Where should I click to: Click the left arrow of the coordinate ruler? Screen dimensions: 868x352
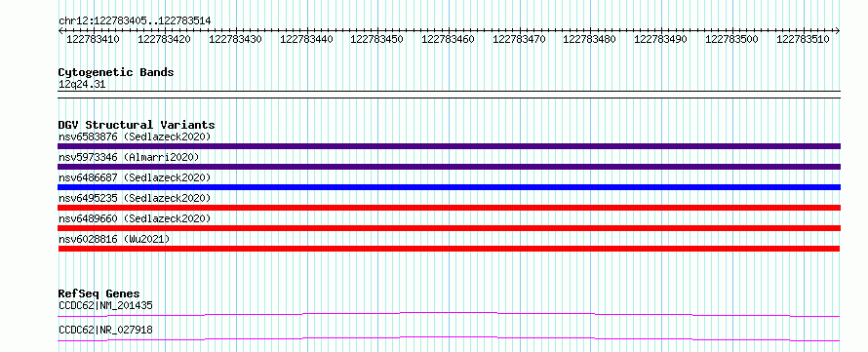pyautogui.click(x=60, y=30)
